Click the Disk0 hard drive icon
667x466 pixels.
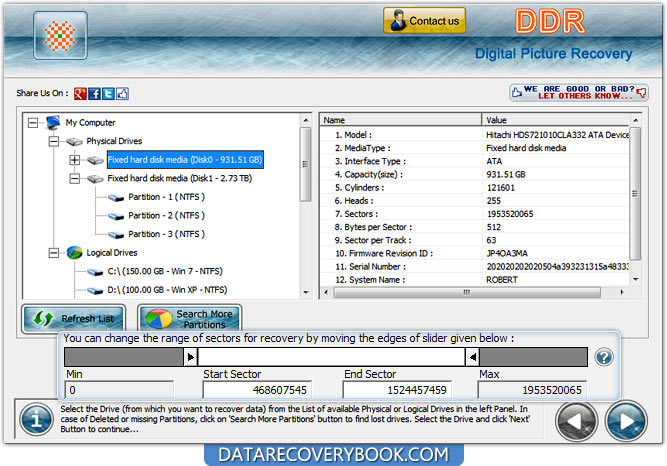pyautogui.click(x=95, y=160)
